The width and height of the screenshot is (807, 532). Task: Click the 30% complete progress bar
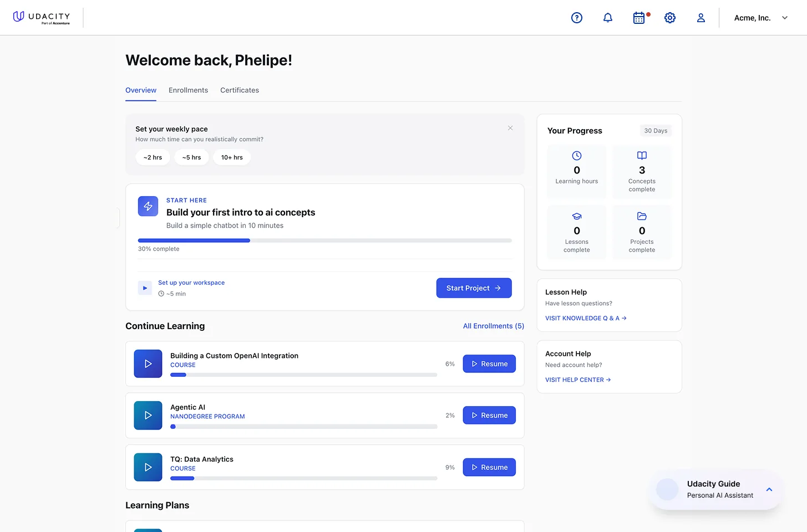324,241
